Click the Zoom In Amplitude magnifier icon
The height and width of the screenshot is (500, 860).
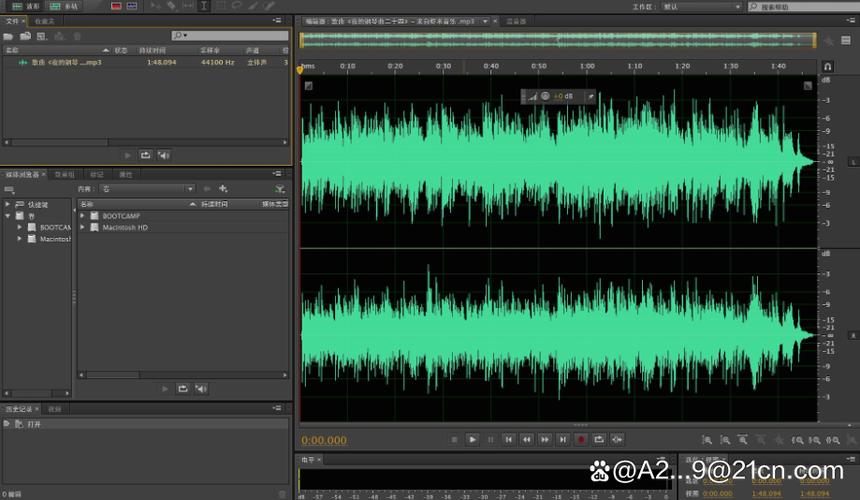(x=707, y=440)
